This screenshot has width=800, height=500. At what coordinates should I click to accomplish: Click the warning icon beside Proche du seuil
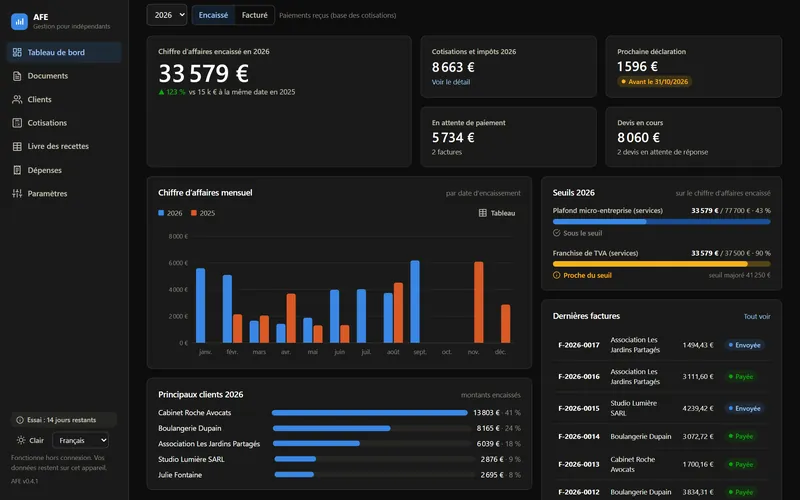[x=557, y=275]
